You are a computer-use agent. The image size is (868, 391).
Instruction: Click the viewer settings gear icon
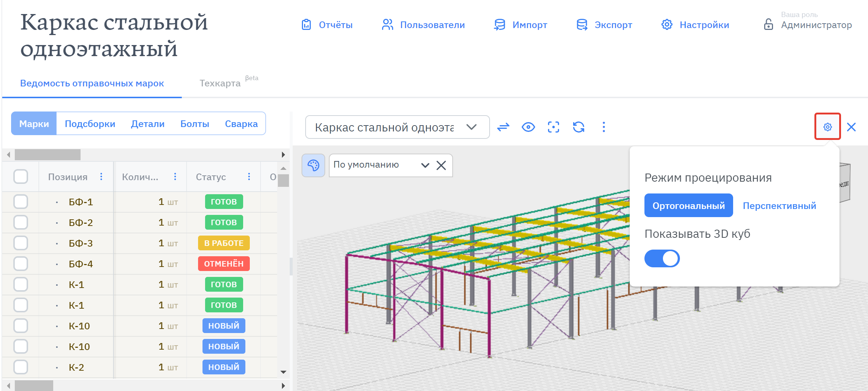[828, 127]
